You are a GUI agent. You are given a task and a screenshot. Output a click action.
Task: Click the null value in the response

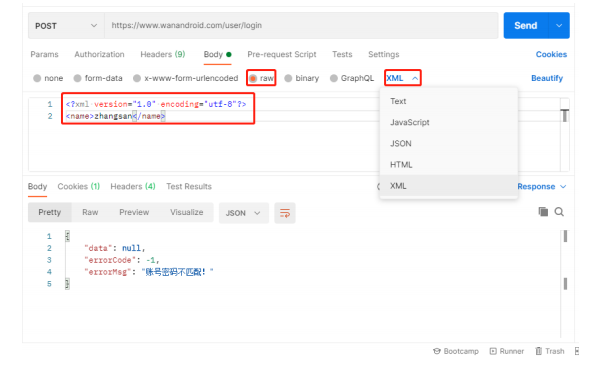tap(131, 248)
